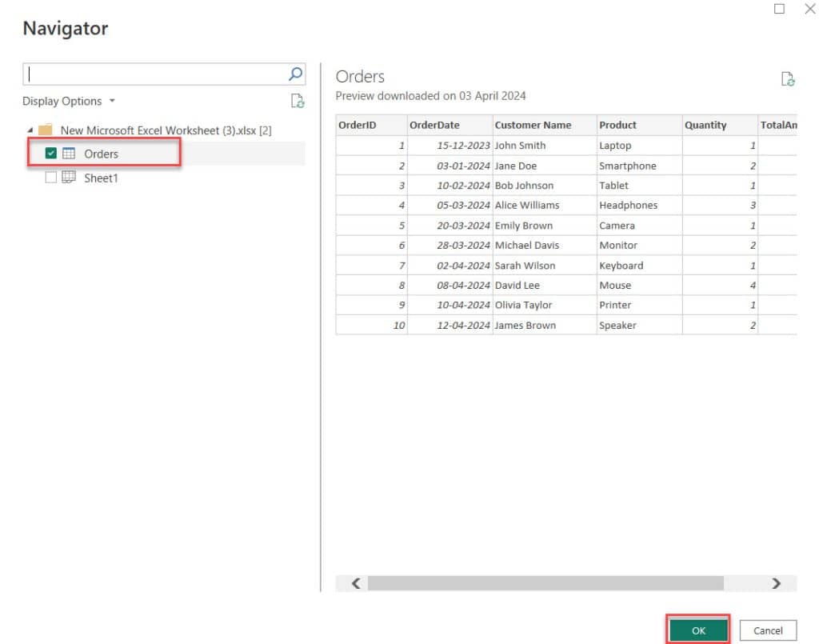Maximize the Navigator window
819x644 pixels.
pos(779,9)
